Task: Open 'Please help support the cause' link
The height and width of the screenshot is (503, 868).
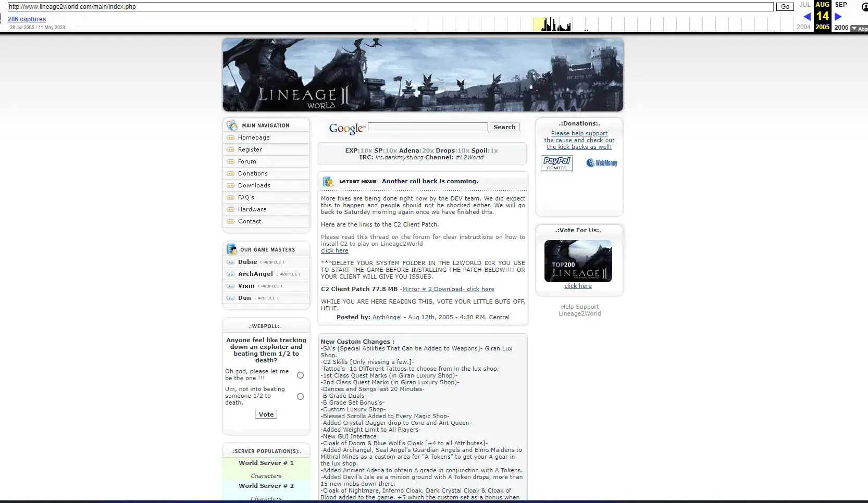Action: tap(579, 141)
